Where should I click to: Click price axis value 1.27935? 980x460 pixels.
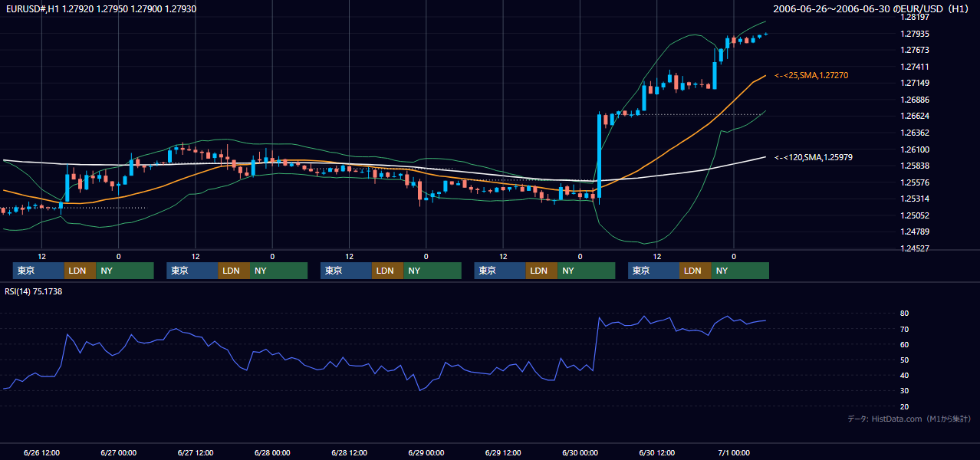(x=916, y=34)
